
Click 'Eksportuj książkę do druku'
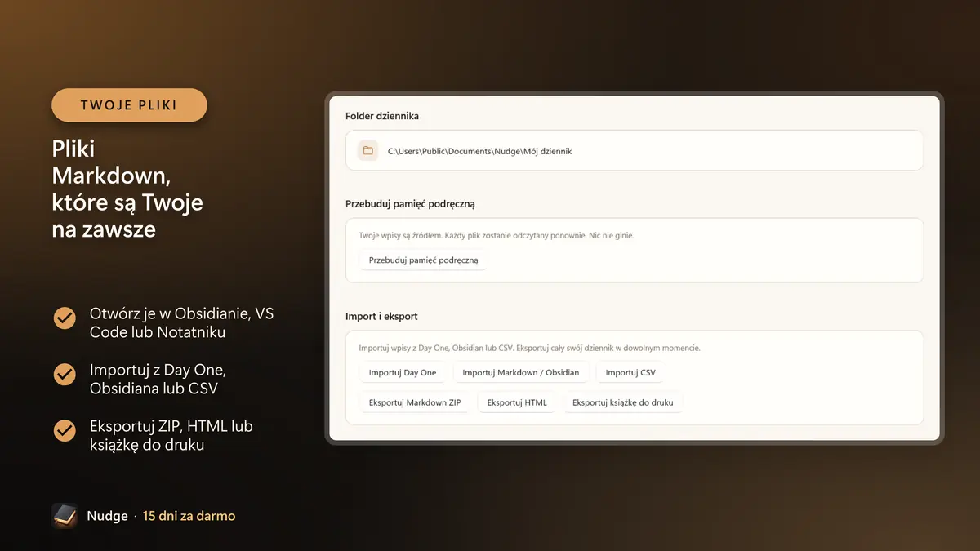coord(623,402)
